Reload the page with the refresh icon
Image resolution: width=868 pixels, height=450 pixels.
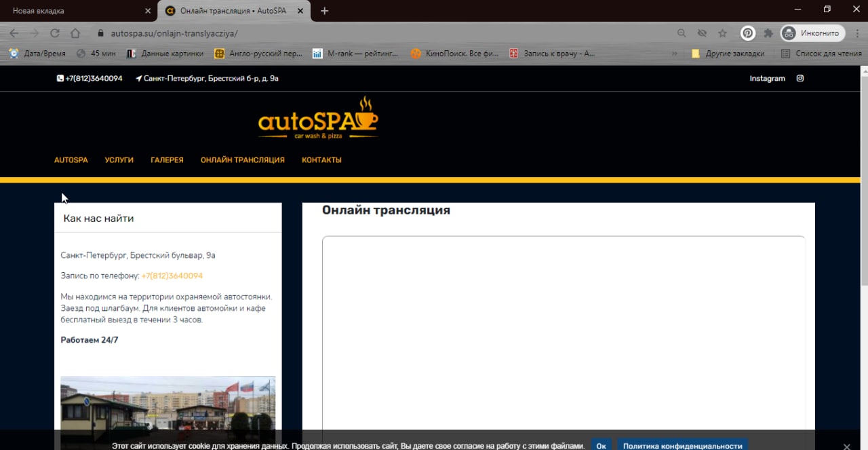coord(55,33)
